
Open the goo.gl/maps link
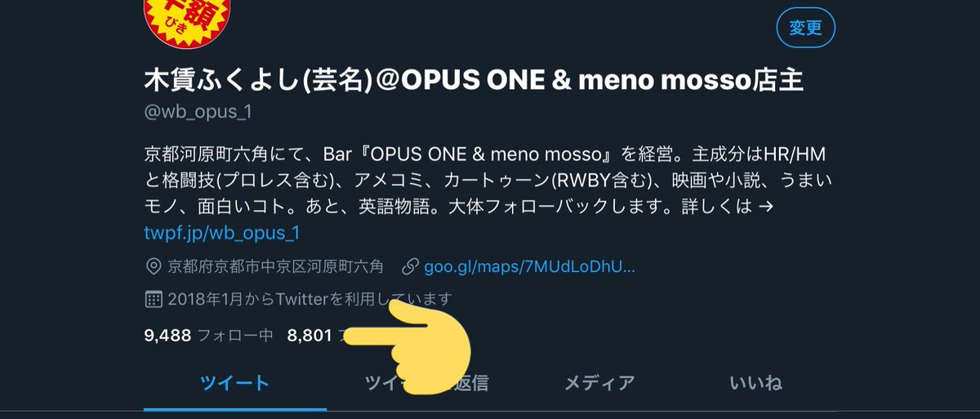529,267
